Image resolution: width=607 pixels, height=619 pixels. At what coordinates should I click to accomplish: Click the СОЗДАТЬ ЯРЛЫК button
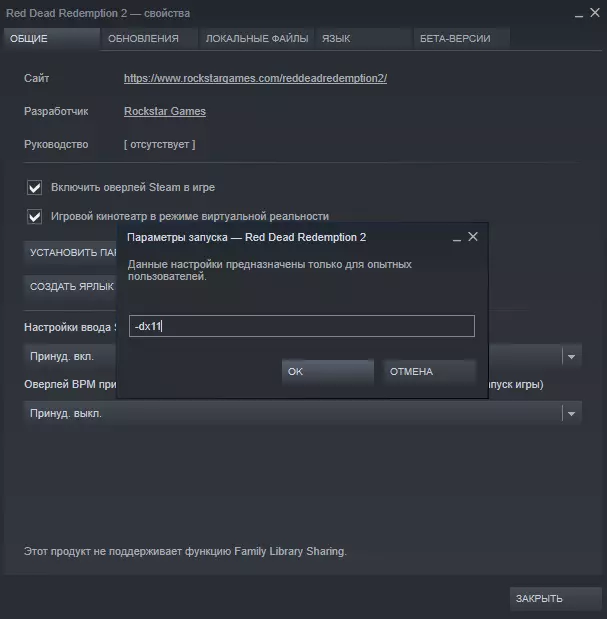[70, 287]
